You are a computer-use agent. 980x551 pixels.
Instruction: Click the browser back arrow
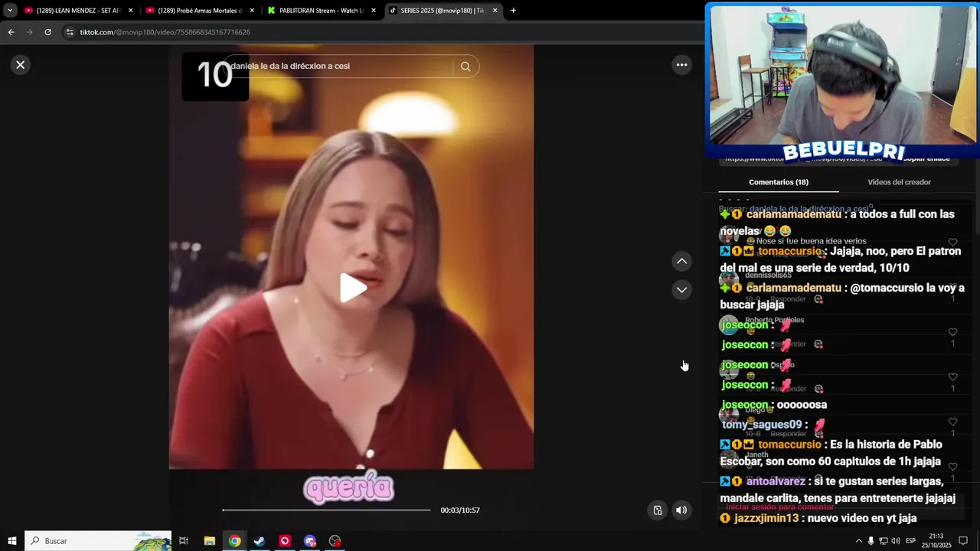11,32
